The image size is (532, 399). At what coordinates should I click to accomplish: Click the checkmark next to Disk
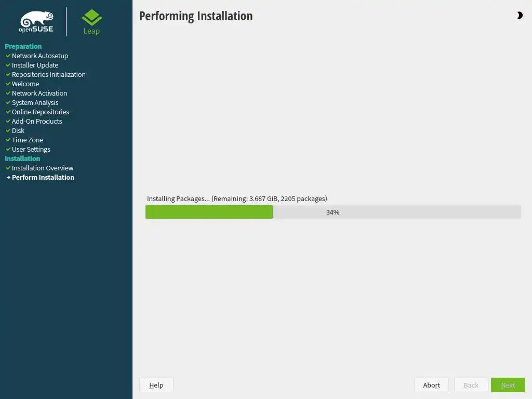pos(8,130)
